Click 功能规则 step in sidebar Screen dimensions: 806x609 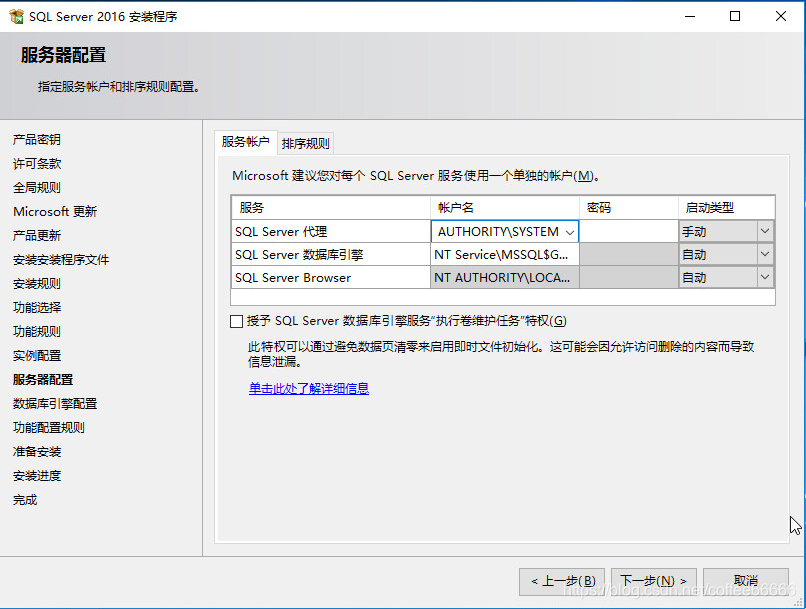click(x=37, y=331)
